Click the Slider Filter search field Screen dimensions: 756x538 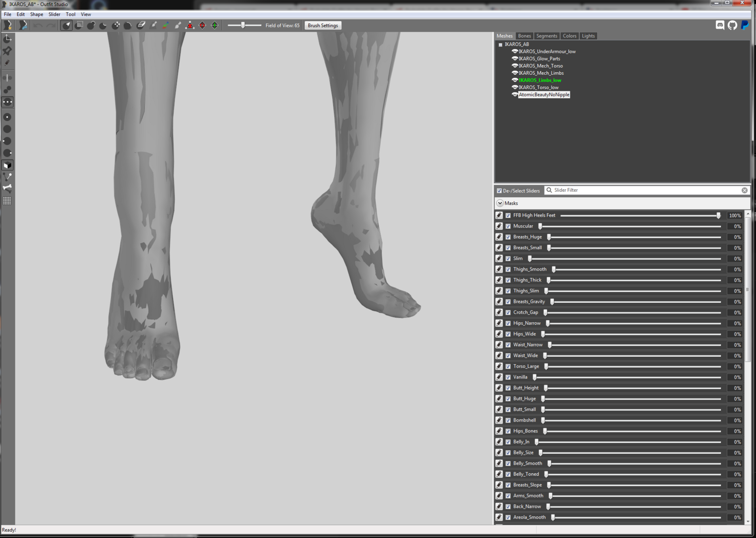click(x=646, y=190)
